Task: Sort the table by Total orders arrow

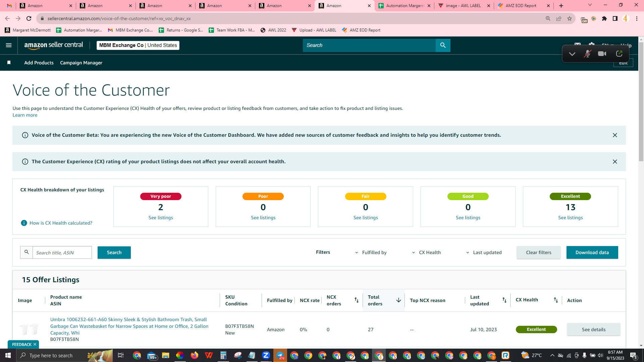Action: pos(398,300)
